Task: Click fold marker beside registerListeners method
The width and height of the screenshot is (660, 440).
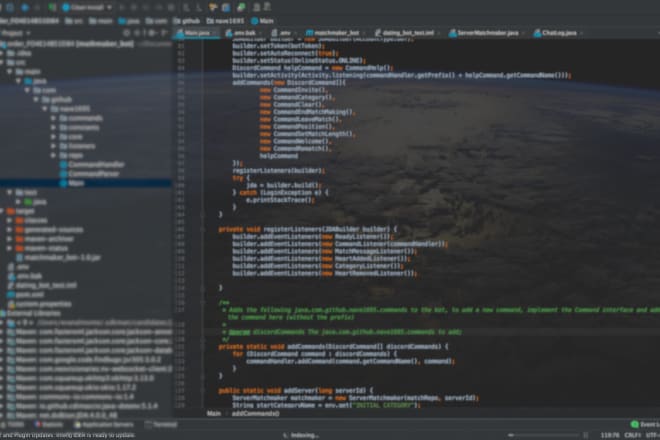Action: coord(202,229)
